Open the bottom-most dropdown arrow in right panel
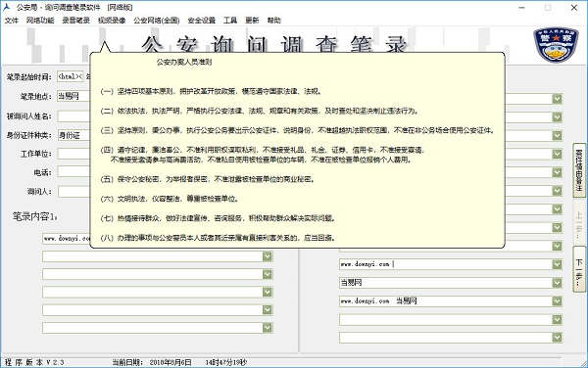588x368 pixels. tap(557, 338)
